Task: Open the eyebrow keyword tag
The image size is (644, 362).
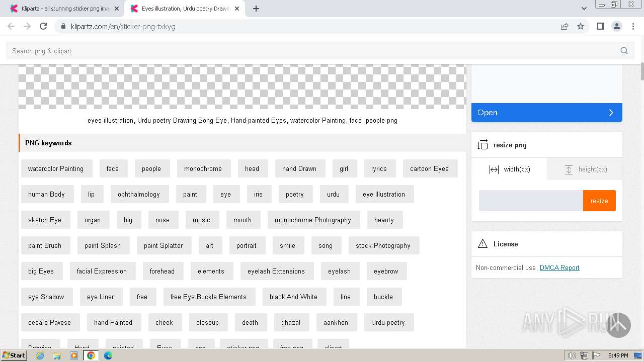Action: [x=386, y=271]
